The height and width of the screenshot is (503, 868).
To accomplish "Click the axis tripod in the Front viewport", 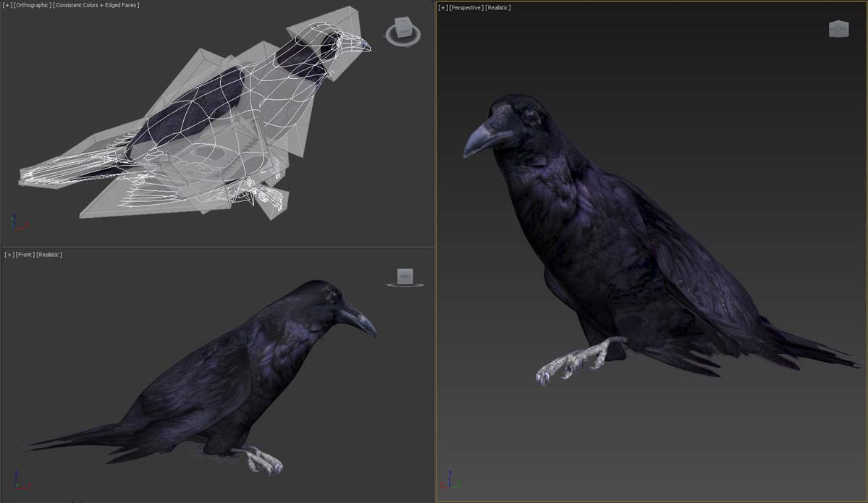I will (x=19, y=481).
